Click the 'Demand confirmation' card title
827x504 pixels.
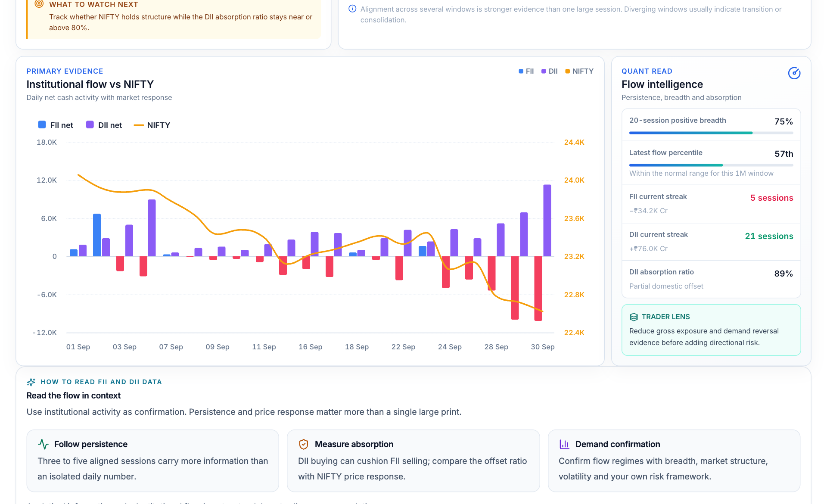(618, 444)
